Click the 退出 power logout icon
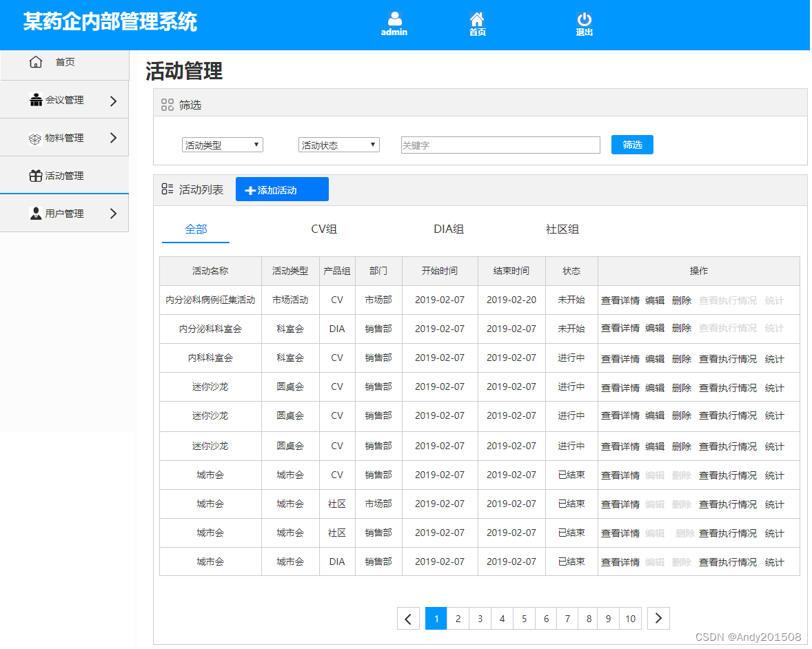812x649 pixels. click(x=584, y=18)
